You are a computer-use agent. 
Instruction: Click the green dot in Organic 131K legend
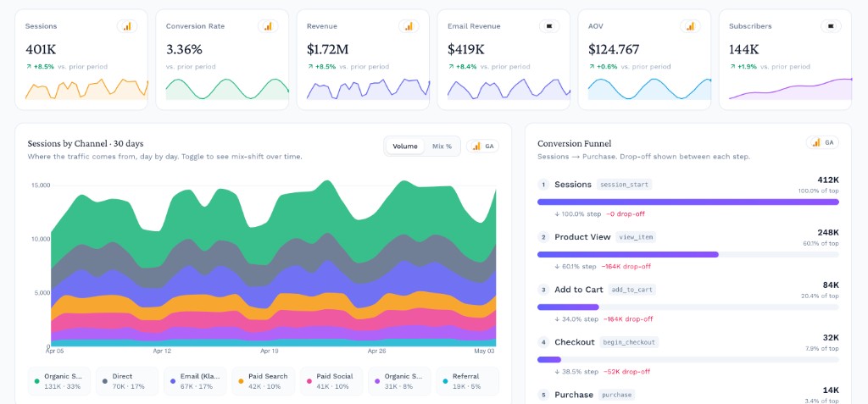click(36, 381)
